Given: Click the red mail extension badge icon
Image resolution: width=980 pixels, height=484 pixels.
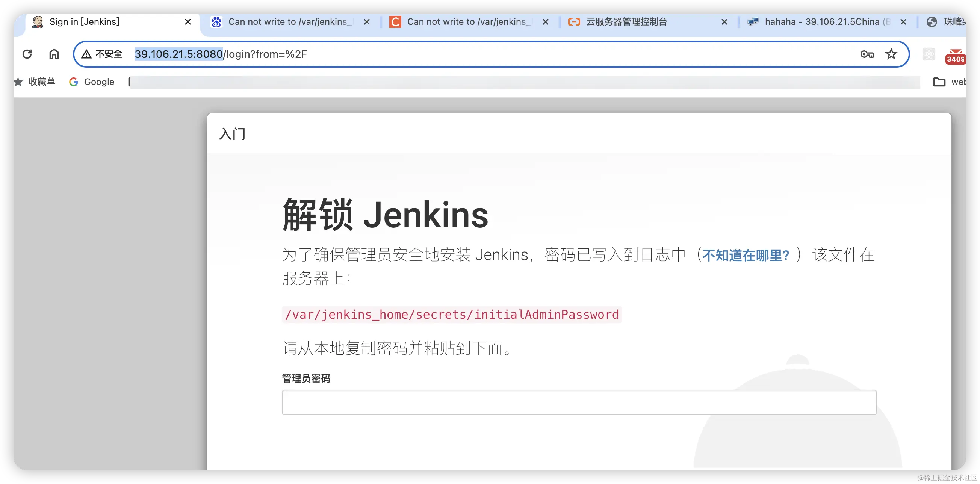Looking at the screenshot, I should pyautogui.click(x=955, y=56).
